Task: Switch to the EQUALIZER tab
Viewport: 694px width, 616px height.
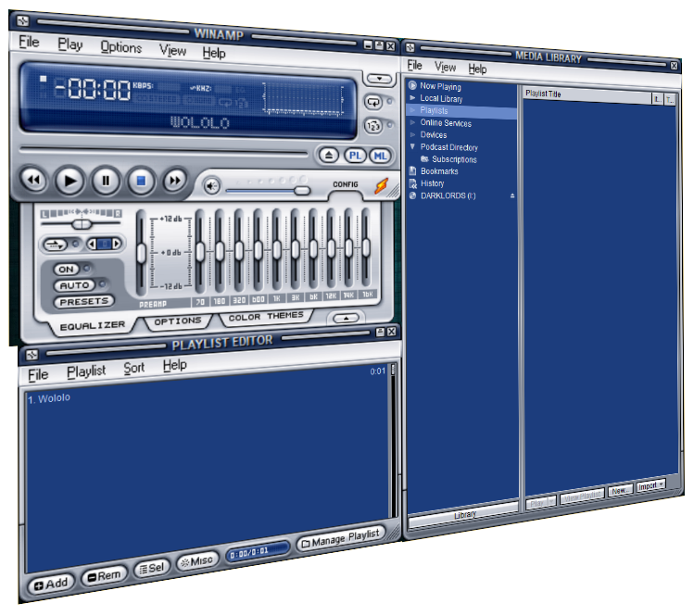Action: pyautogui.click(x=93, y=326)
